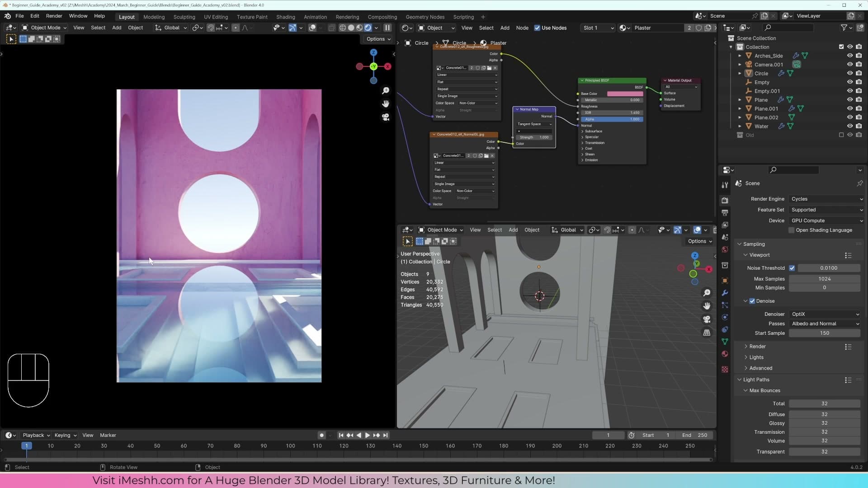This screenshot has width=868, height=488.
Task: Open the Output properties tab
Action: point(725,212)
